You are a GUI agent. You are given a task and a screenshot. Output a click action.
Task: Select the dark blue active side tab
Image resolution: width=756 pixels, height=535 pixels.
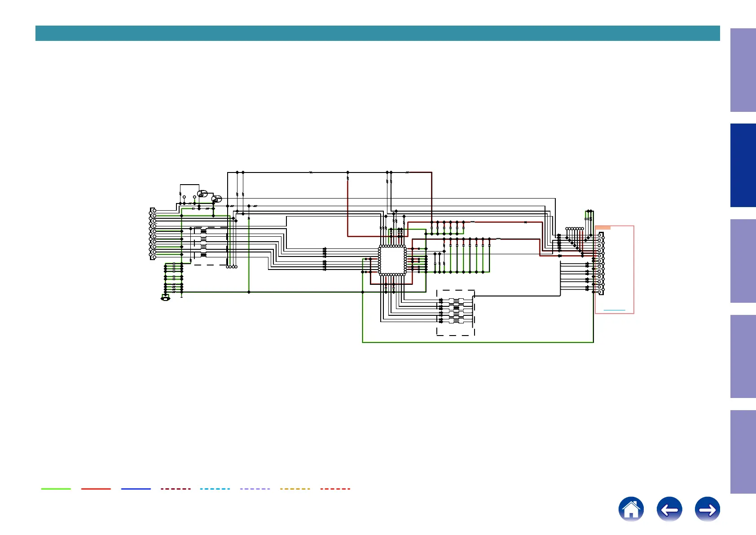[x=743, y=165]
